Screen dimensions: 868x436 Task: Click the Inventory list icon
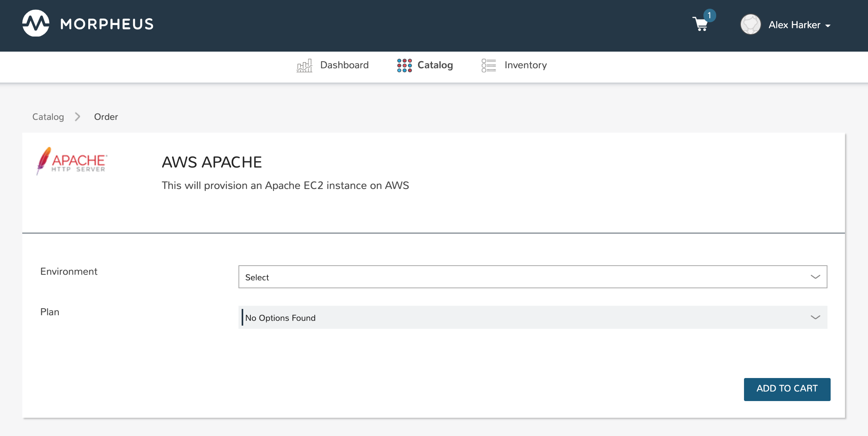[488, 65]
